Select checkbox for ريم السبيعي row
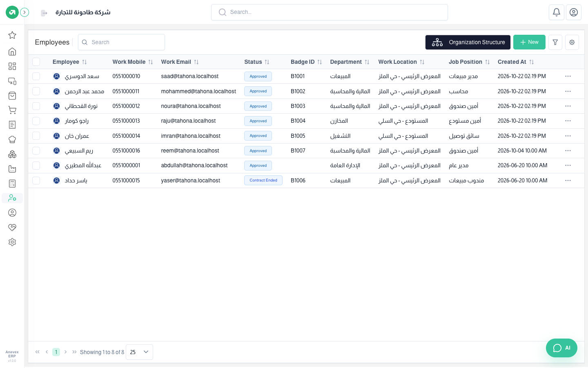This screenshot has height=368, width=588. tap(36, 150)
